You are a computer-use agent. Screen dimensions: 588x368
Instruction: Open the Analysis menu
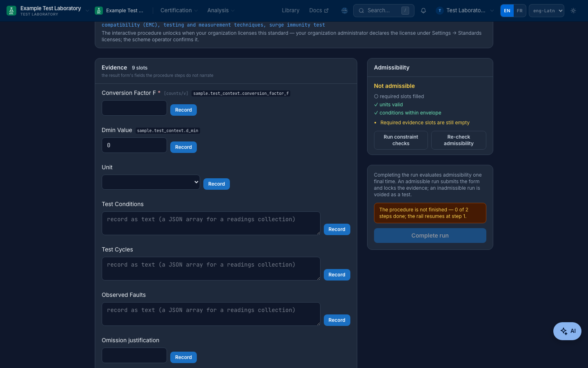[221, 11]
